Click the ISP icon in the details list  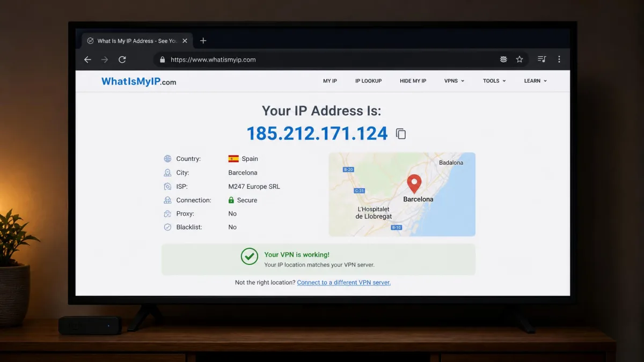pos(167,187)
